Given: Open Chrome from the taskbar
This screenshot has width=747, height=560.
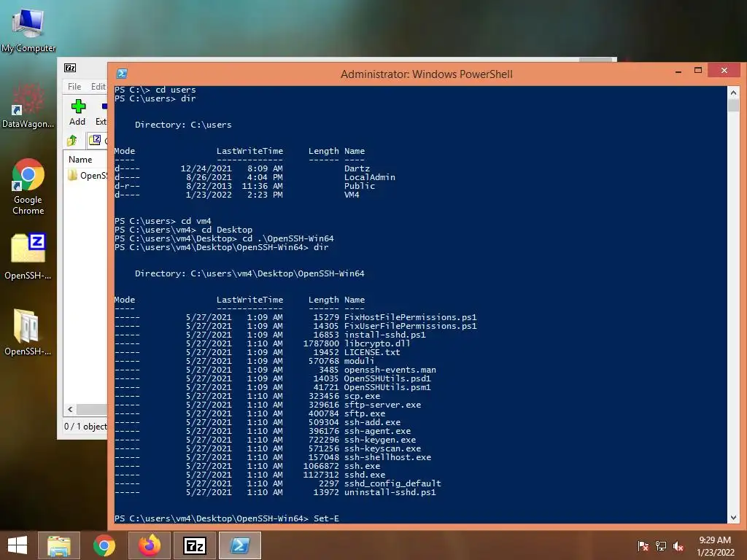Looking at the screenshot, I should point(104,545).
